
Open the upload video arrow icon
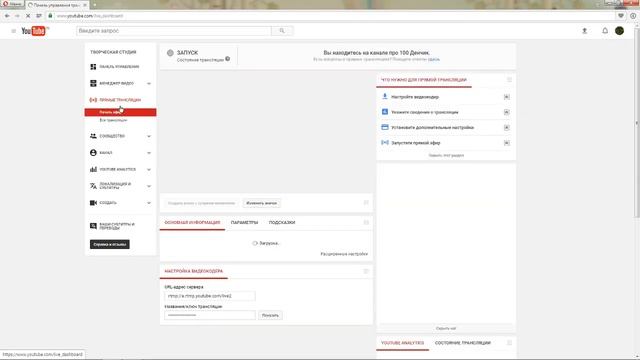(x=584, y=31)
